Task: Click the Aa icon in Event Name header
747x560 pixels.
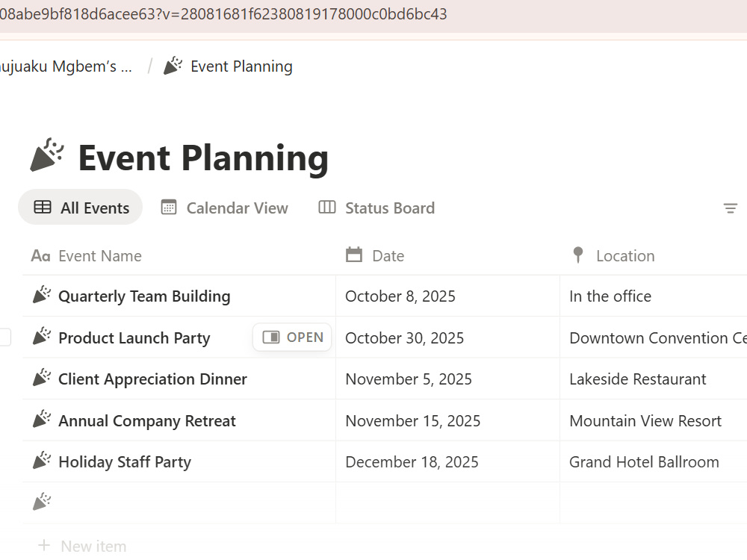Action: (40, 256)
